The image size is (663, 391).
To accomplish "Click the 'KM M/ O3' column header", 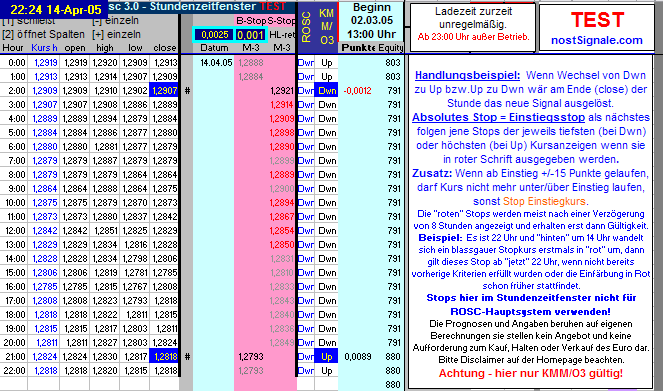I will [326, 27].
